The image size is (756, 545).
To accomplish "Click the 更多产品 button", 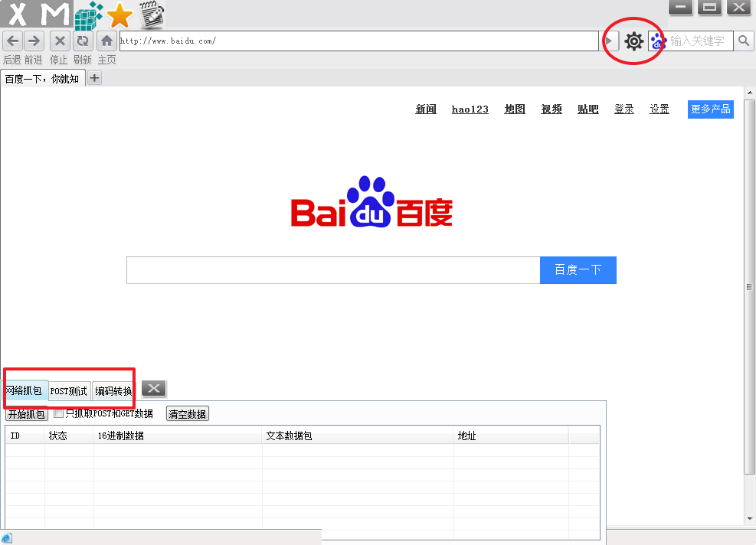I will pyautogui.click(x=711, y=109).
